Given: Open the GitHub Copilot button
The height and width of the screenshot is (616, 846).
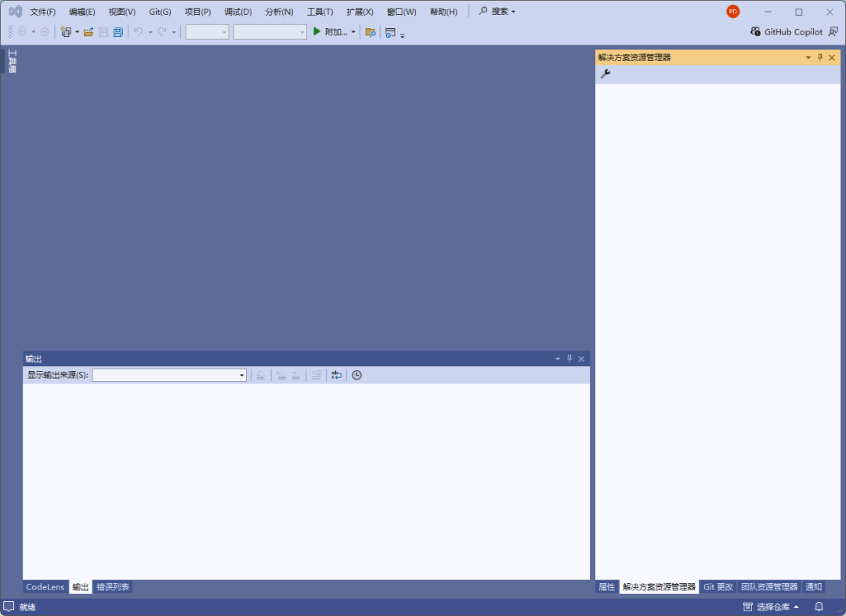Looking at the screenshot, I should (x=786, y=32).
